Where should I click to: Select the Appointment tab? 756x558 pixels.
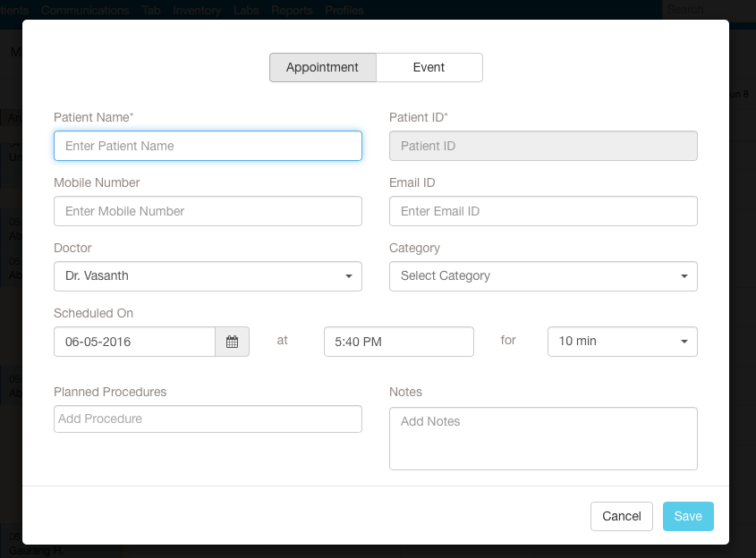point(323,67)
